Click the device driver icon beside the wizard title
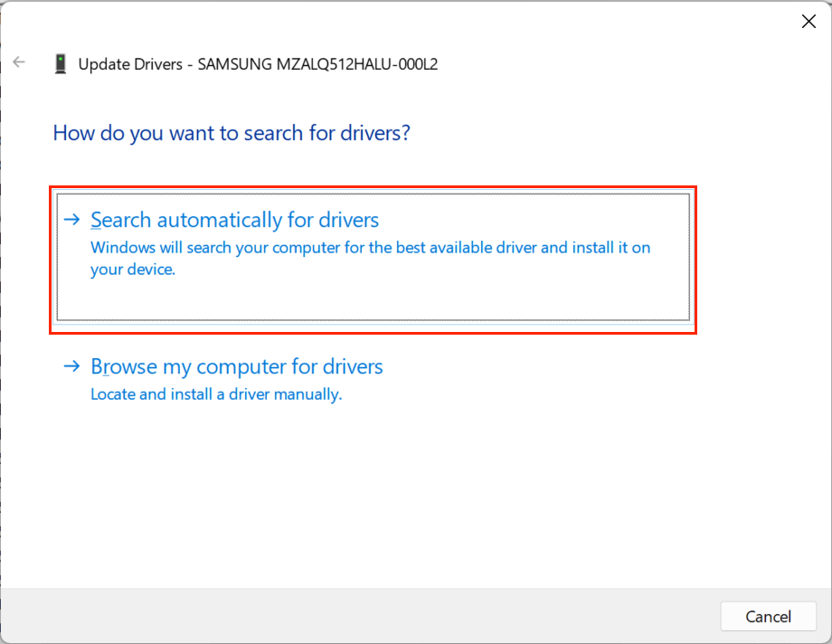 pyautogui.click(x=61, y=63)
